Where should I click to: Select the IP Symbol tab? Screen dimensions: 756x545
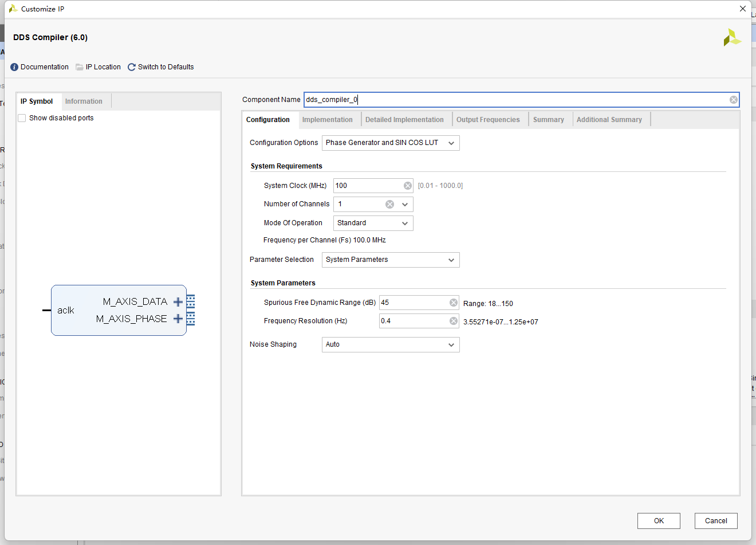click(37, 101)
